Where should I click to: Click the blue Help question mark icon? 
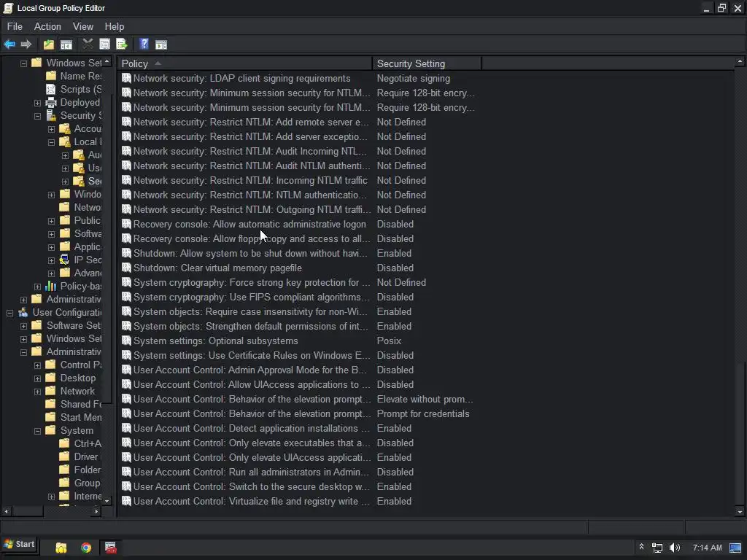(144, 44)
